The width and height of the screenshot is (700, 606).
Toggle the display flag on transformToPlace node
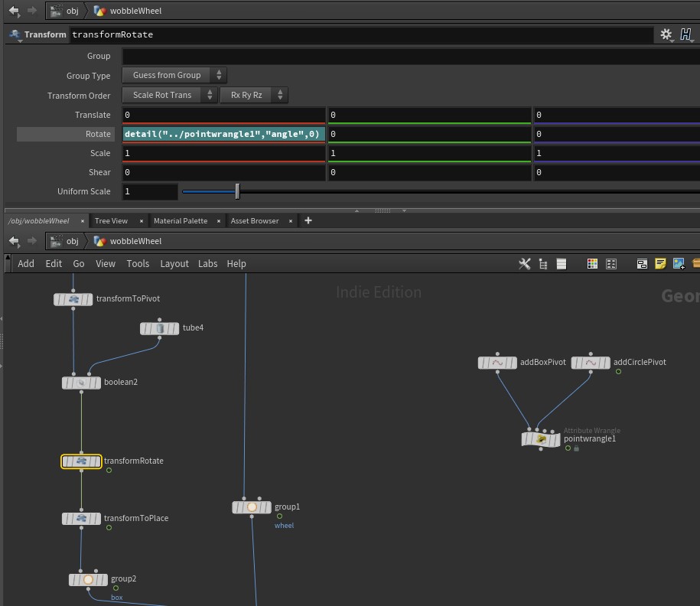[96, 519]
